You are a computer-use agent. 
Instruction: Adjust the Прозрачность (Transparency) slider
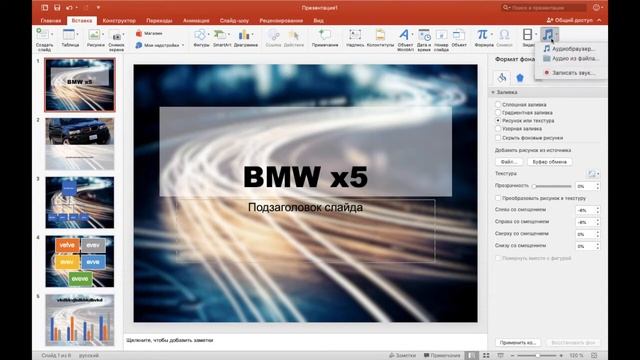552,186
